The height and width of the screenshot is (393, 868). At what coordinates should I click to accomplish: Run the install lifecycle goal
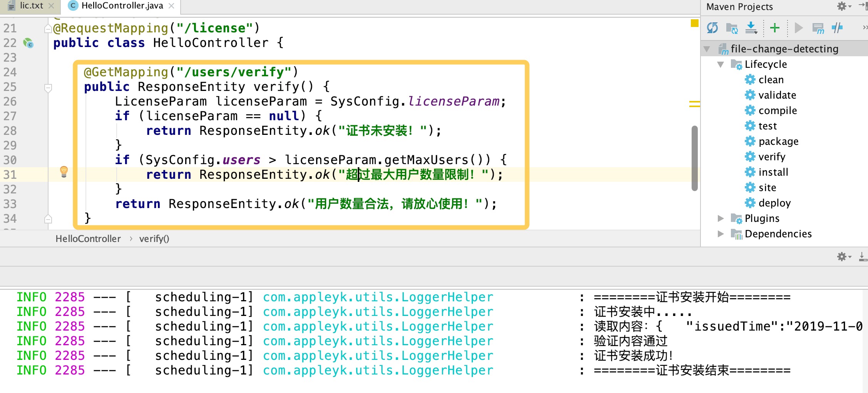point(773,172)
